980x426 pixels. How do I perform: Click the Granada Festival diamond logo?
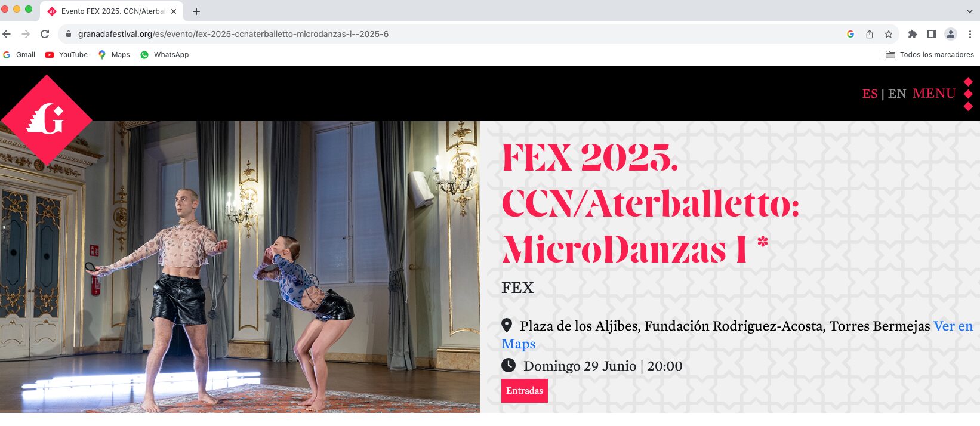pyautogui.click(x=47, y=120)
